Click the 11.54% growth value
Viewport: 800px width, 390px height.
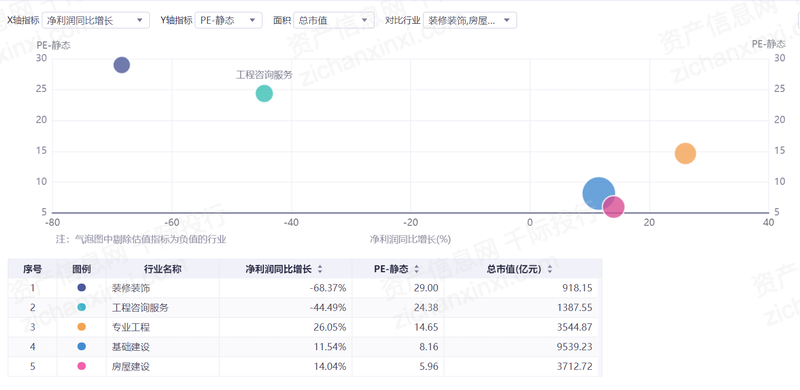tap(330, 347)
